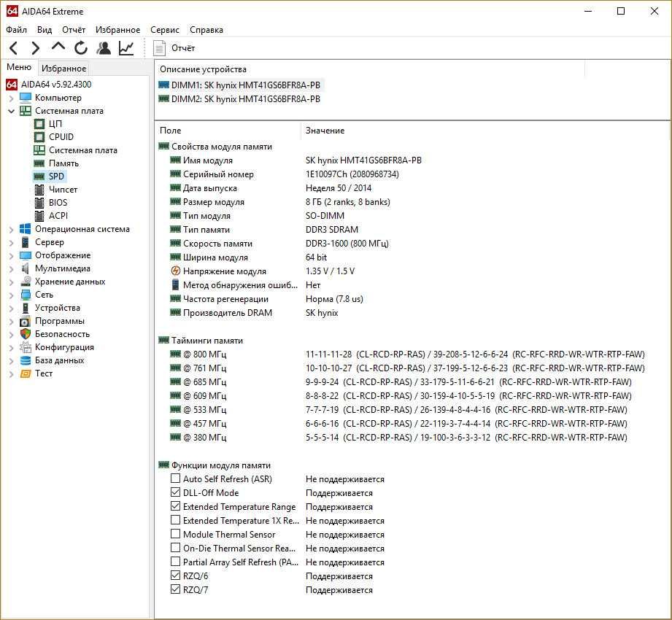Open the graph chart toolbar icon

[x=126, y=47]
